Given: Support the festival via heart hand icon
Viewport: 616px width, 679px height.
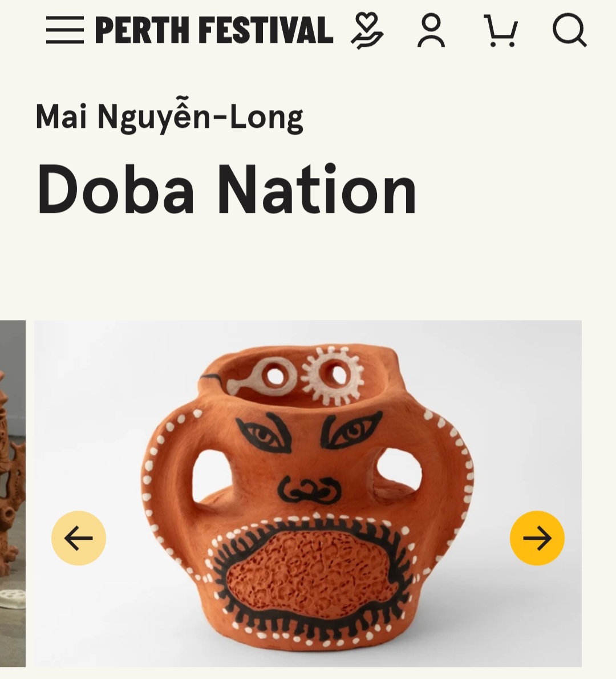Looking at the screenshot, I should (367, 30).
